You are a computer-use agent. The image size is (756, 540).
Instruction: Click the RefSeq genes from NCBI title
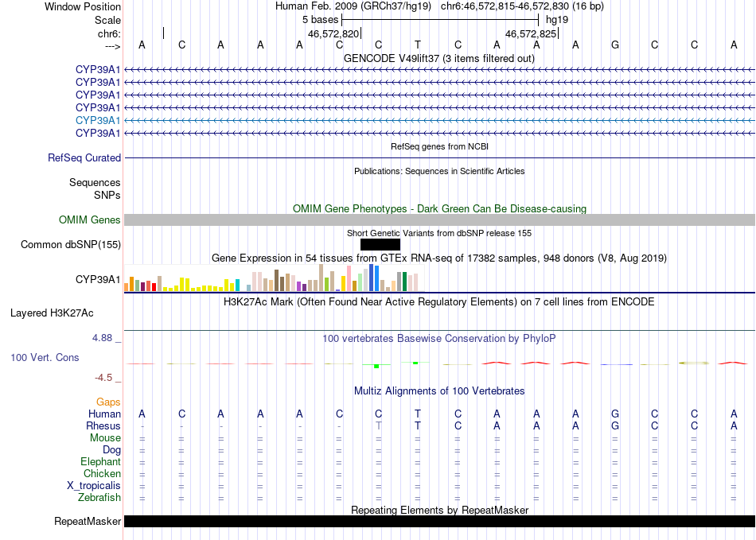[x=439, y=146]
